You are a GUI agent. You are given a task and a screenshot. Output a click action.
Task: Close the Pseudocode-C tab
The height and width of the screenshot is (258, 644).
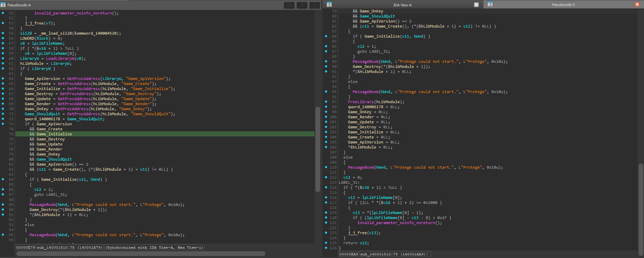click(x=637, y=4)
